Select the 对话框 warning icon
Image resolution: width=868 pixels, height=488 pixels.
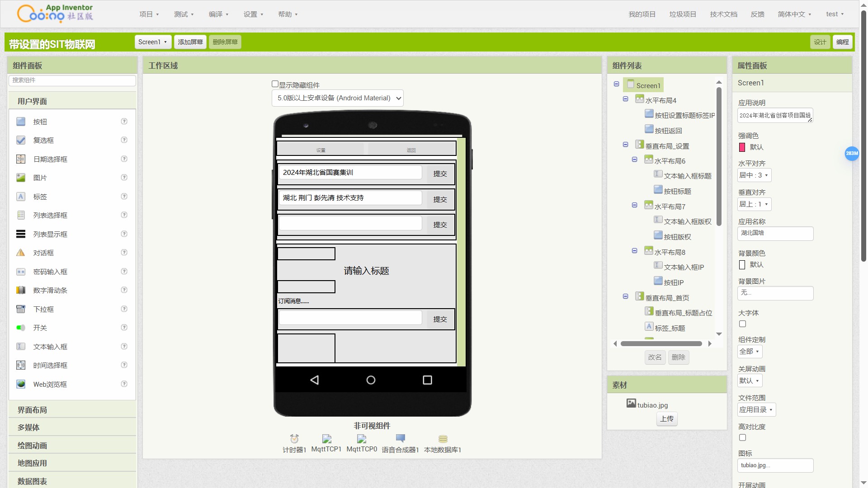pos(21,253)
